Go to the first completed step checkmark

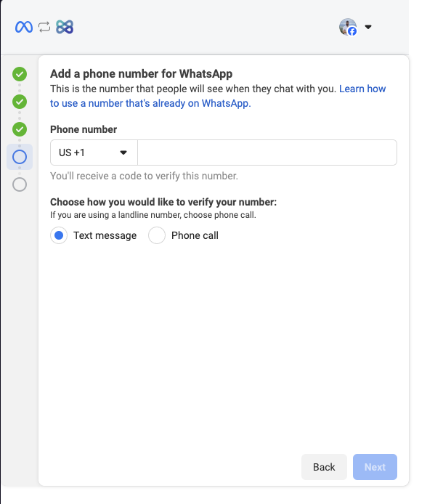click(20, 74)
